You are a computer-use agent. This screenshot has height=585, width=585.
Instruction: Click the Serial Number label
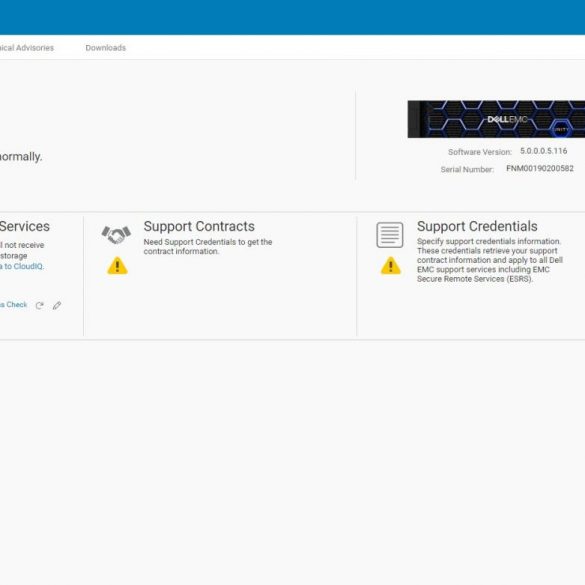(467, 170)
